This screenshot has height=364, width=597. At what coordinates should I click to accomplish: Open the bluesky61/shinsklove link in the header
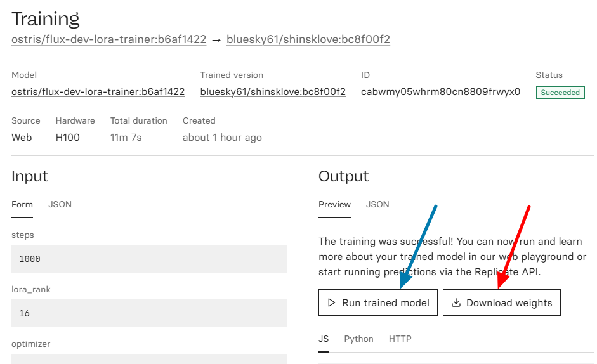tap(308, 39)
